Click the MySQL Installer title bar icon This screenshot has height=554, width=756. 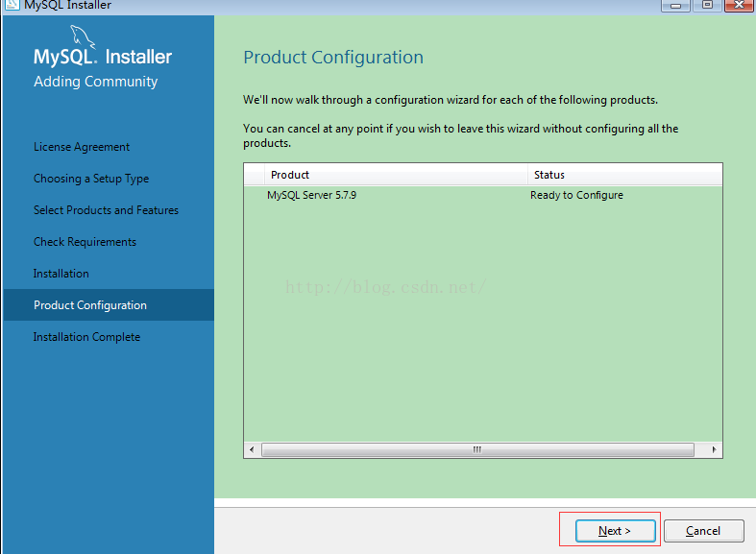(12, 5)
